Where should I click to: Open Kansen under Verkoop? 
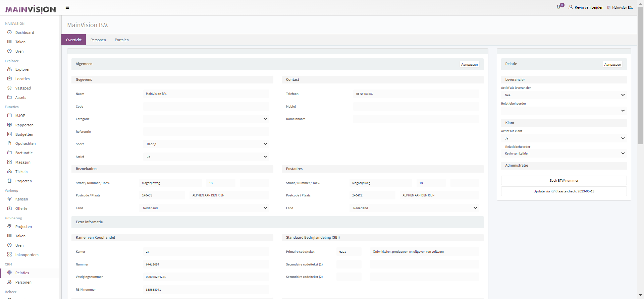21,199
